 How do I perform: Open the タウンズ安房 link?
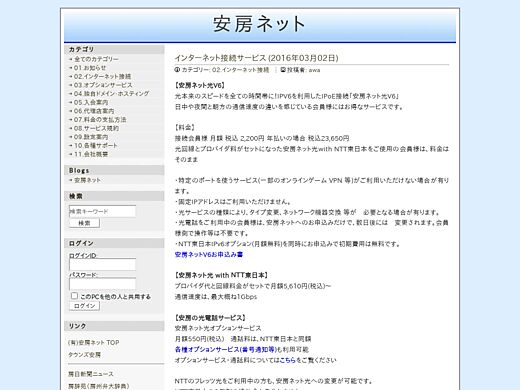[84, 355]
